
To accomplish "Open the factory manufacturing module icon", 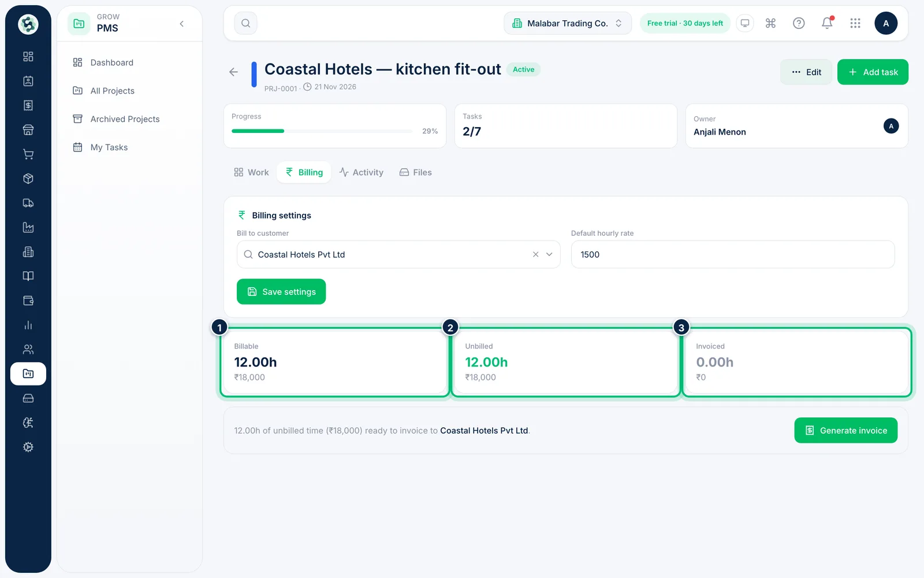I will [x=28, y=227].
